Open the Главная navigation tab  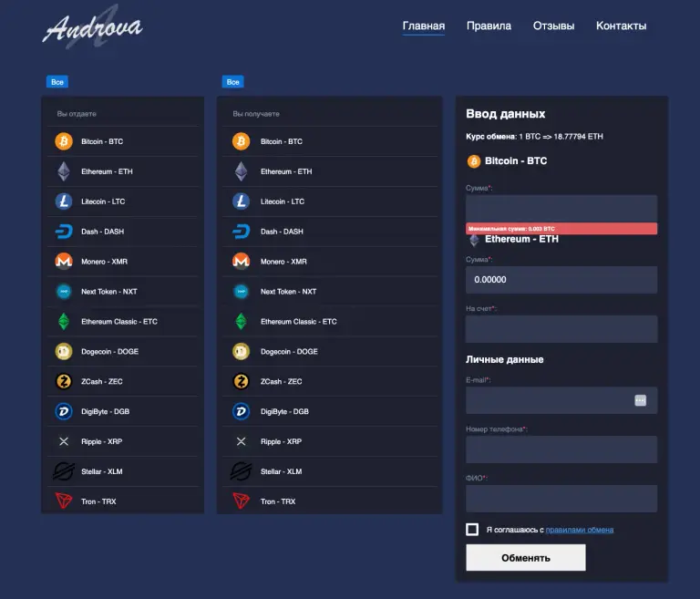click(x=424, y=26)
